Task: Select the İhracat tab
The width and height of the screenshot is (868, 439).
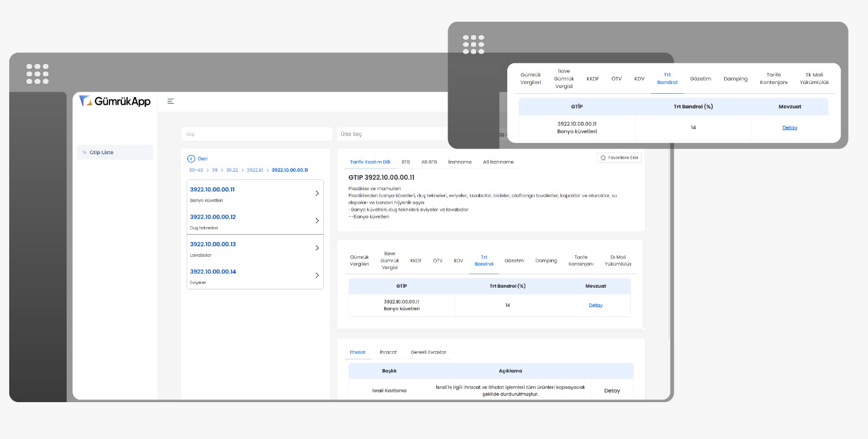Action: 388,352
